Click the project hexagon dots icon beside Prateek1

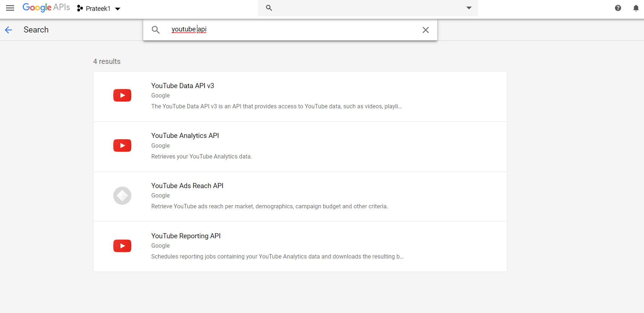click(x=80, y=8)
